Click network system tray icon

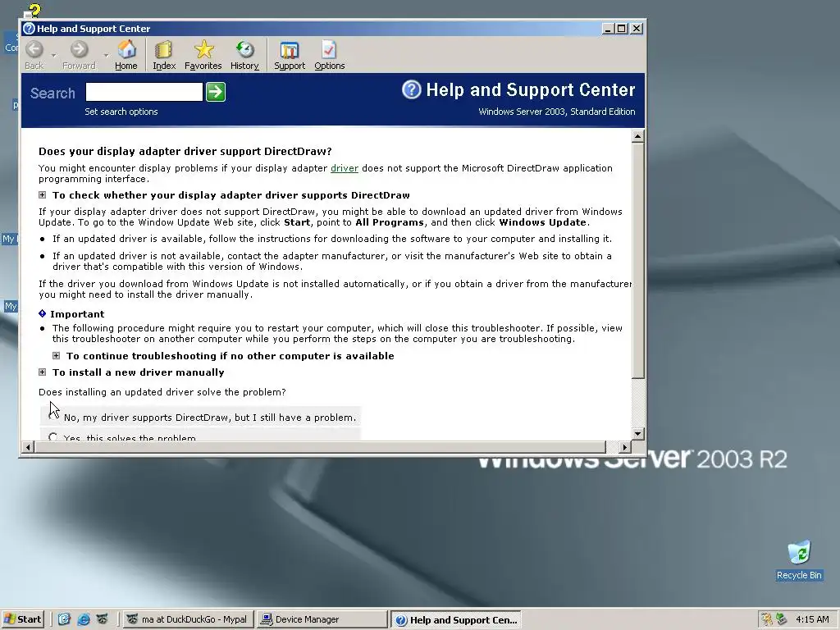(x=782, y=619)
